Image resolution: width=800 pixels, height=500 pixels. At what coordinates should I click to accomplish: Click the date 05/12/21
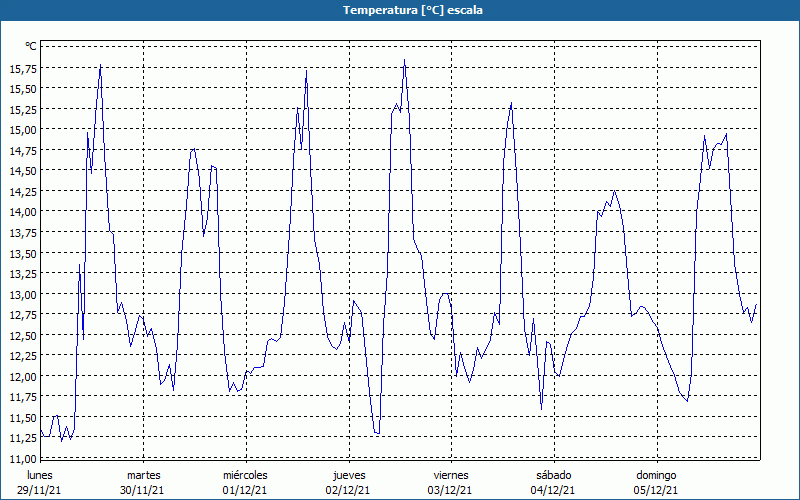[x=656, y=490]
